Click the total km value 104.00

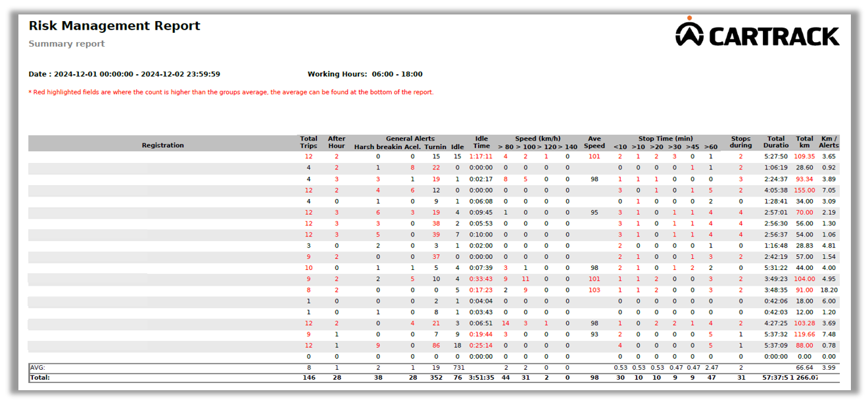point(804,279)
